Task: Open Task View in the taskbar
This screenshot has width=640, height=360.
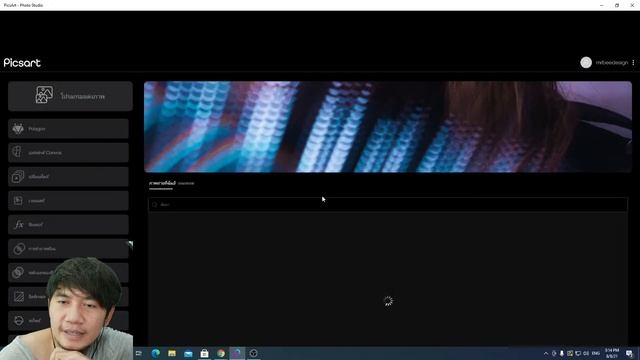Action: pos(139,353)
